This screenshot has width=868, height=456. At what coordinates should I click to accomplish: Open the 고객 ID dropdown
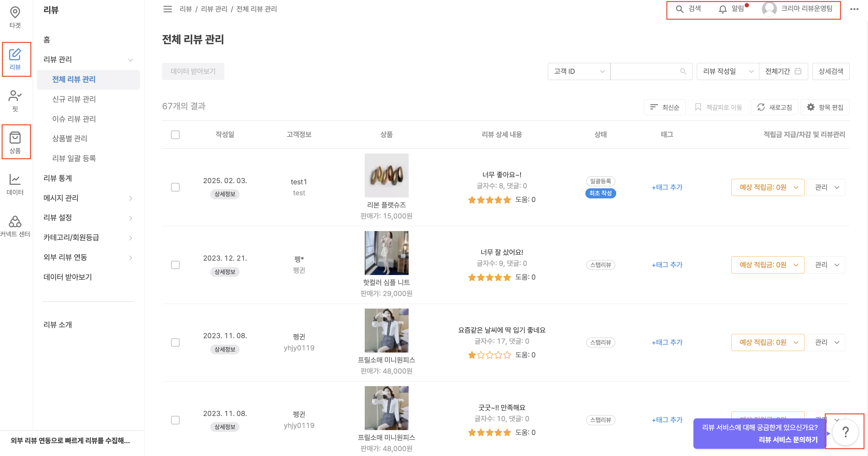(579, 71)
